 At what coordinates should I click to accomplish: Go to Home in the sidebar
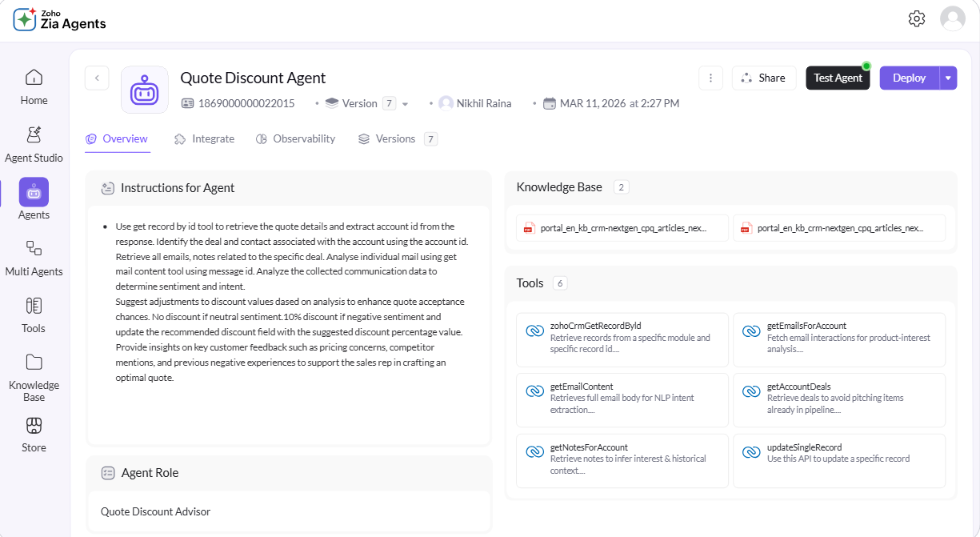[x=34, y=87]
